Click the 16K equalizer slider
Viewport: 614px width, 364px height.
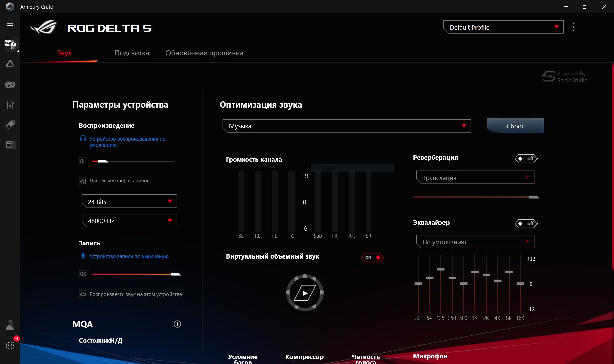pyautogui.click(x=520, y=284)
